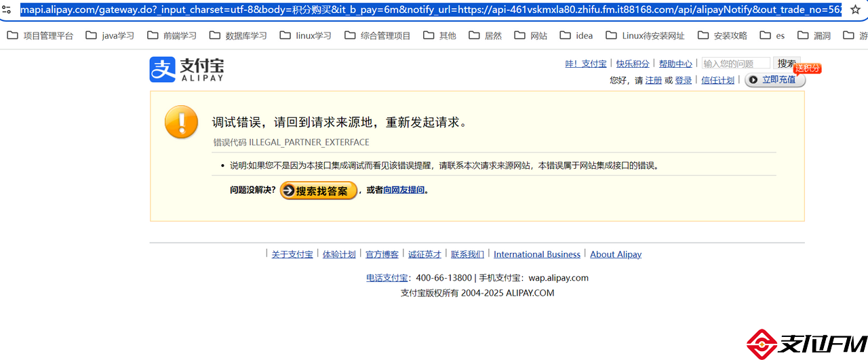
Task: Open the 前端学习 bookmark folder
Action: pyautogui.click(x=172, y=36)
